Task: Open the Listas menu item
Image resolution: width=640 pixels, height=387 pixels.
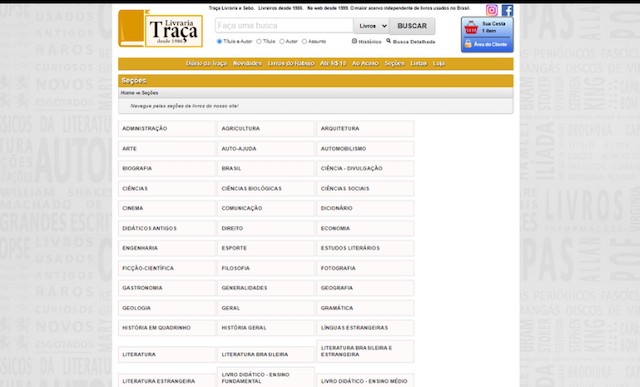Action: (418, 63)
